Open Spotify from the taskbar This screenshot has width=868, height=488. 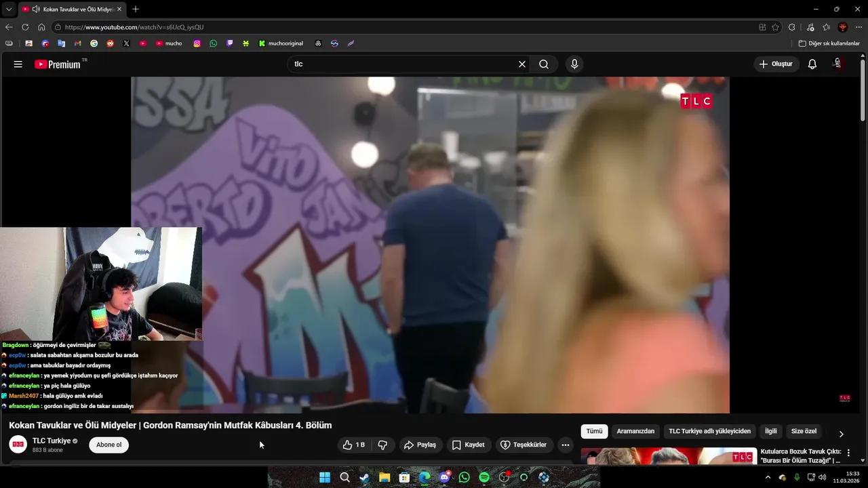point(484,477)
